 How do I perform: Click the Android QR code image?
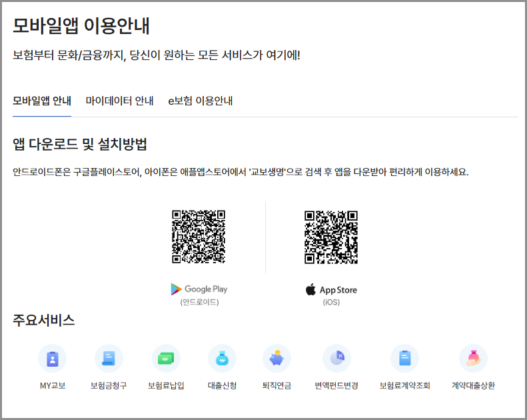click(x=199, y=237)
